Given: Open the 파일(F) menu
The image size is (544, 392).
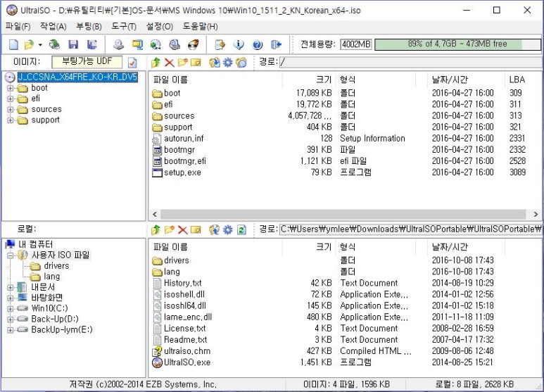Looking at the screenshot, I should (18, 26).
